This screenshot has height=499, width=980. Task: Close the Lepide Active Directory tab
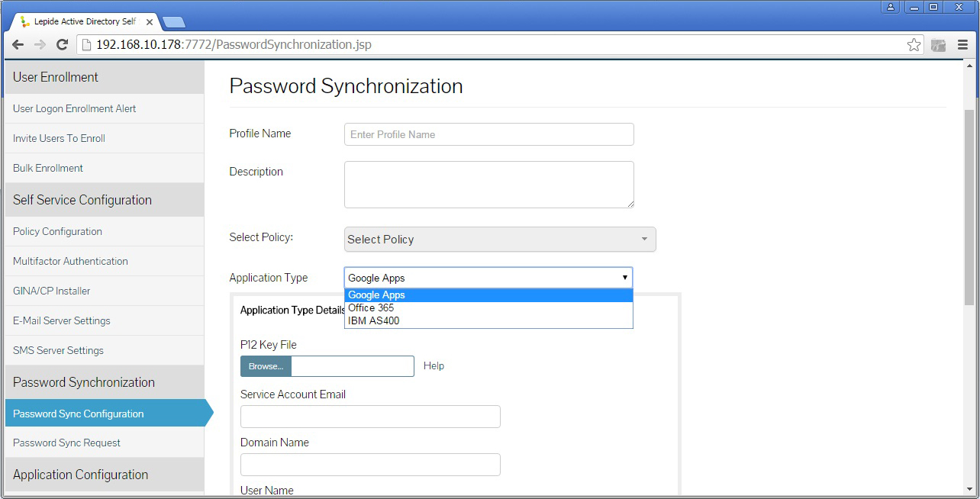click(150, 22)
